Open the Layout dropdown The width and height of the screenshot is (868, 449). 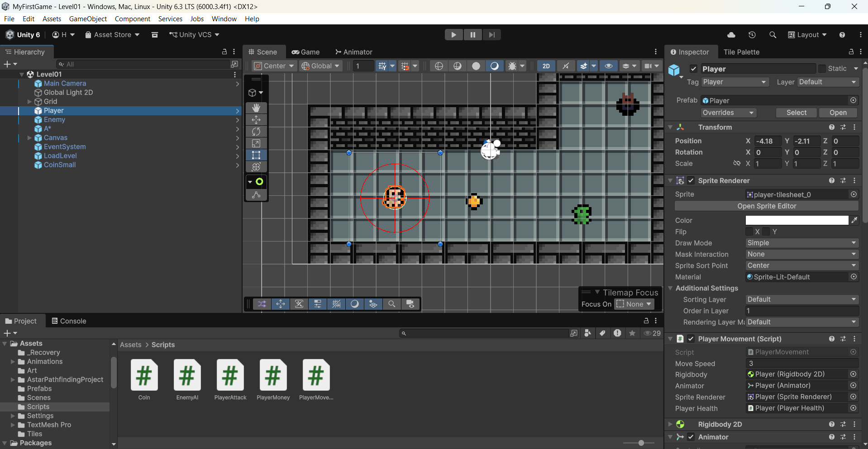(807, 35)
